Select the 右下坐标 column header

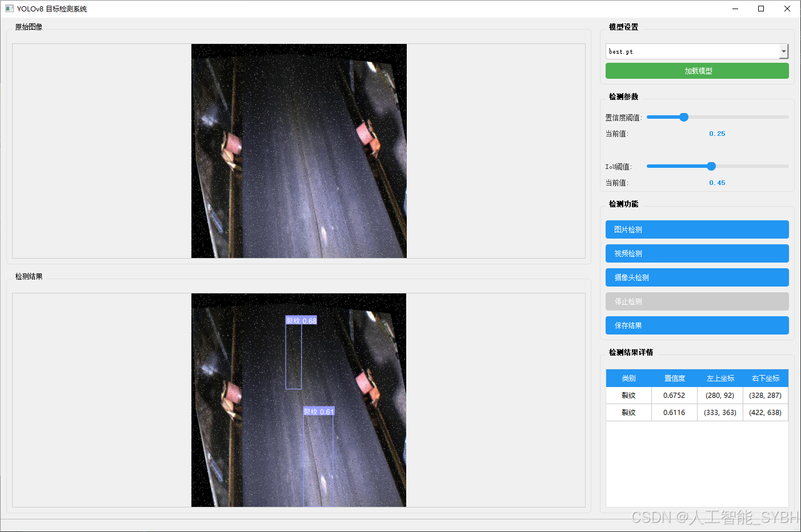[766, 378]
